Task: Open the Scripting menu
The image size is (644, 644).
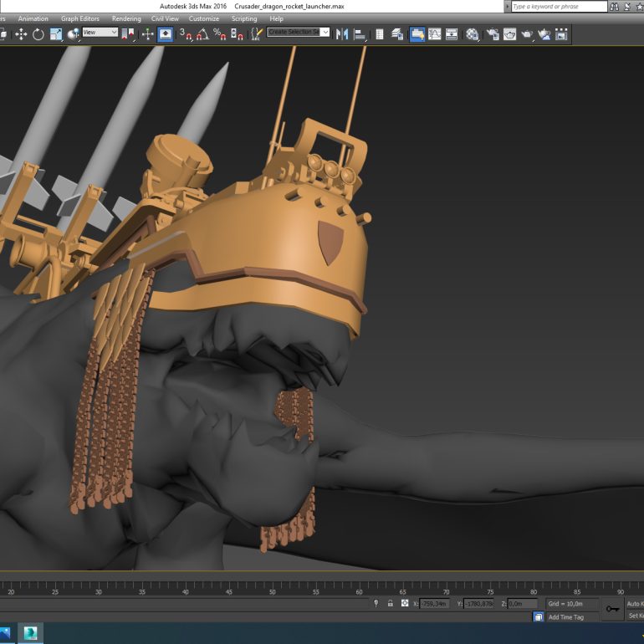Action: pos(244,18)
